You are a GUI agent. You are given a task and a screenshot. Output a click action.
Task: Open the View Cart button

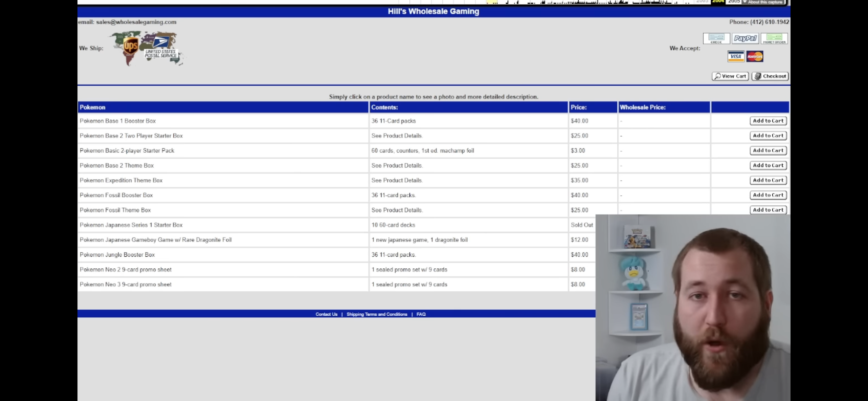(730, 76)
